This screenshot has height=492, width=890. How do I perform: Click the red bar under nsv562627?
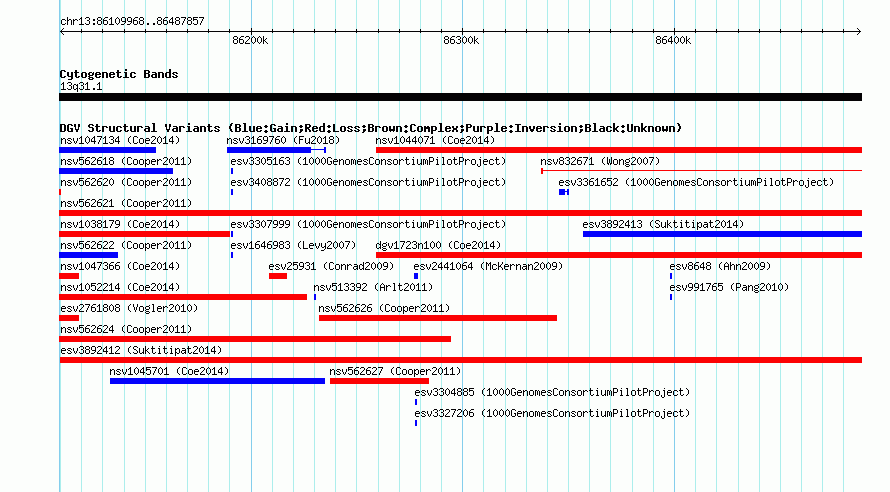coord(379,381)
